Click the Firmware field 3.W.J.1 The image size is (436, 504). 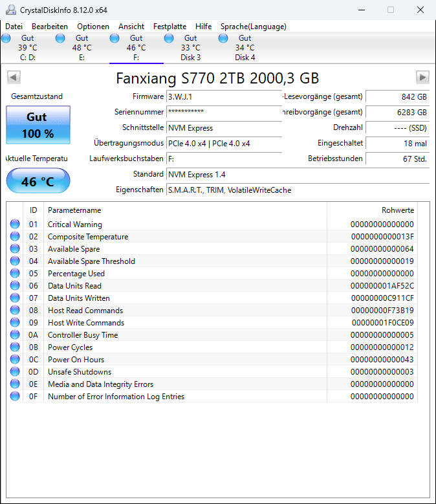(224, 97)
